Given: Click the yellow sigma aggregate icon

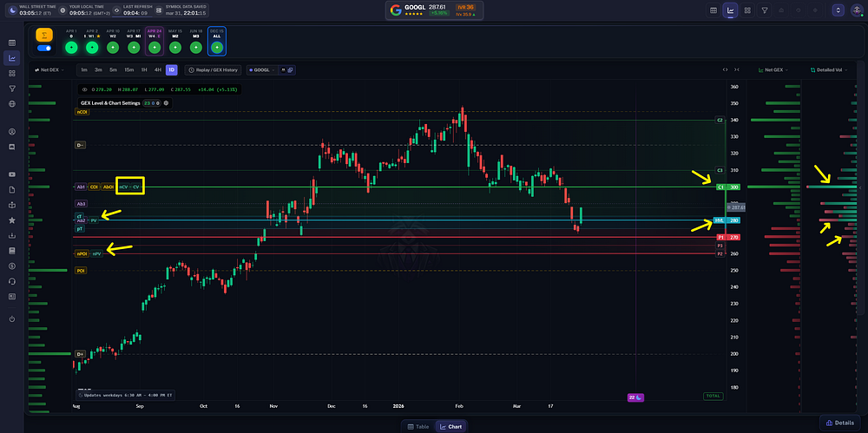Looking at the screenshot, I should (x=44, y=35).
